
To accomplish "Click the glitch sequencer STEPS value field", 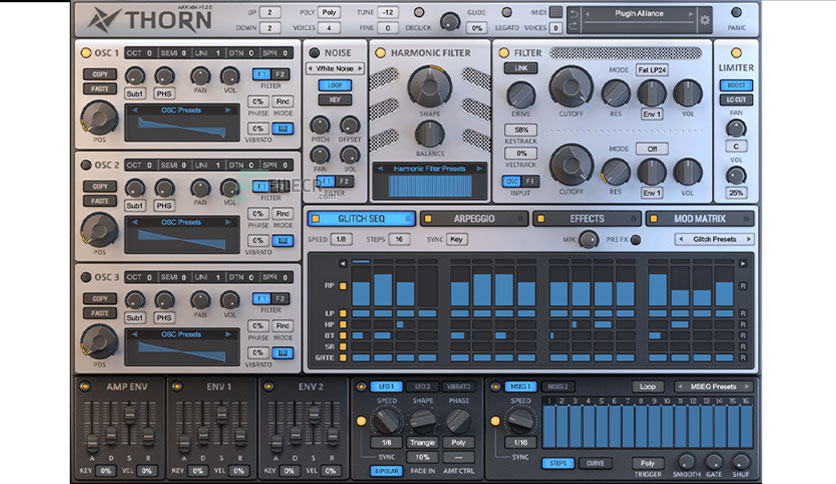I will coord(399,240).
